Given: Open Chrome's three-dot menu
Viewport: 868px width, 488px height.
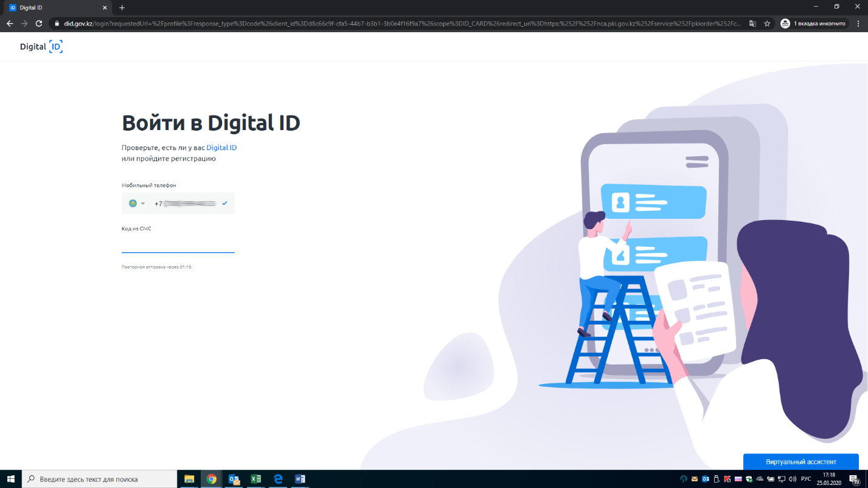Looking at the screenshot, I should coord(858,24).
